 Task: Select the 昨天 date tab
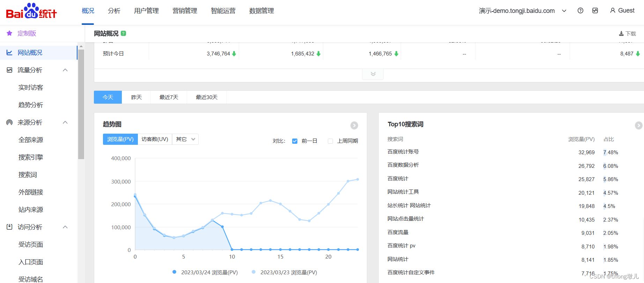tap(136, 97)
